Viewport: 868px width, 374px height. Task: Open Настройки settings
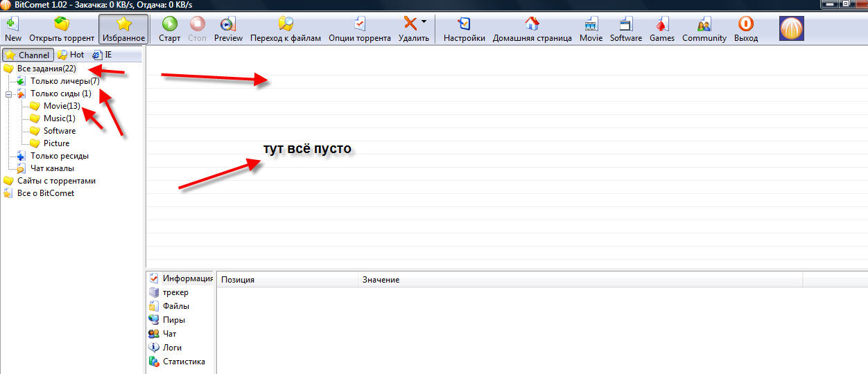465,29
